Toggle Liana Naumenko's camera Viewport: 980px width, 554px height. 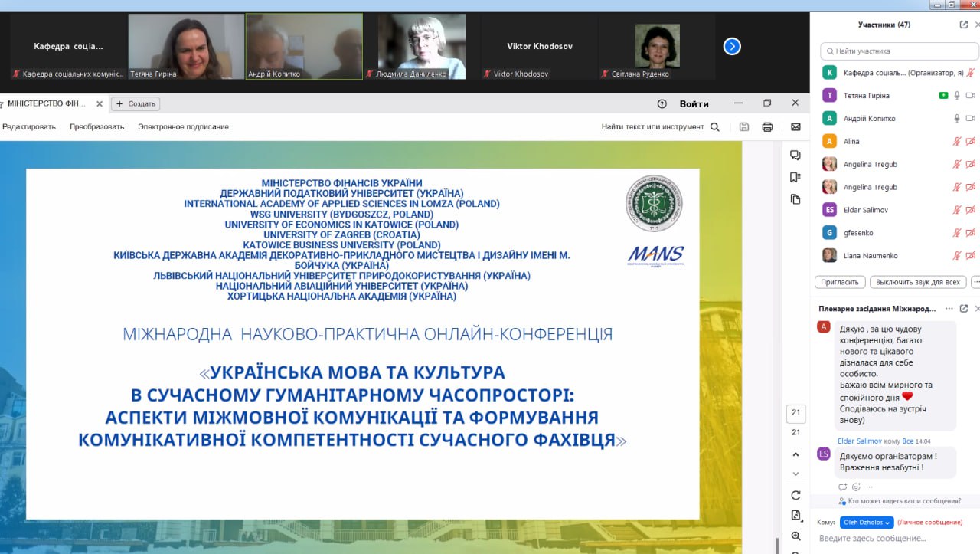pyautogui.click(x=971, y=255)
